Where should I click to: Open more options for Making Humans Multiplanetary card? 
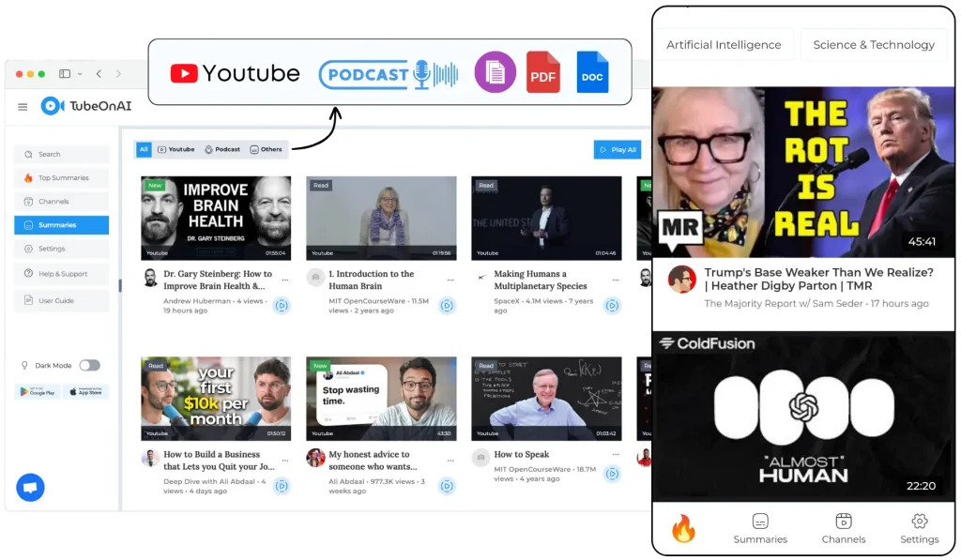tap(616, 280)
